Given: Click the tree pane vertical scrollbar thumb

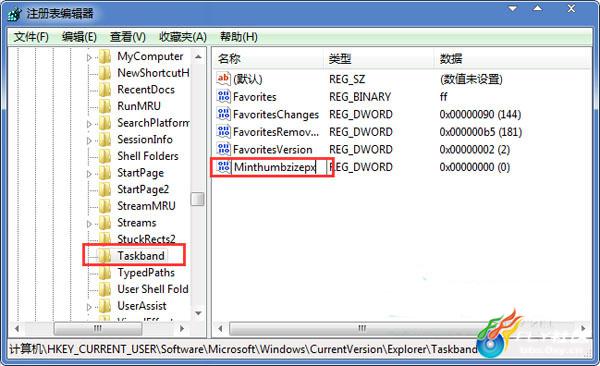Looking at the screenshot, I should (198, 199).
